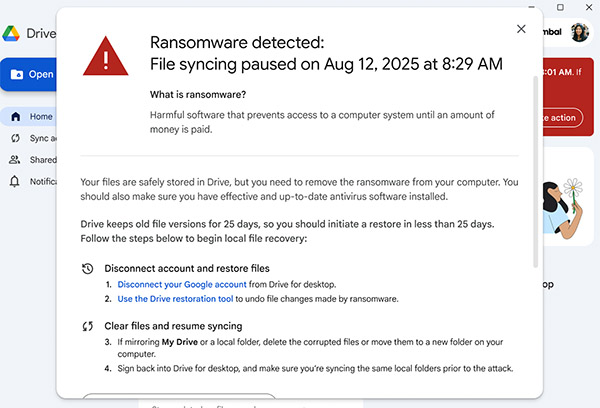Open the user profile avatar

[x=579, y=32]
